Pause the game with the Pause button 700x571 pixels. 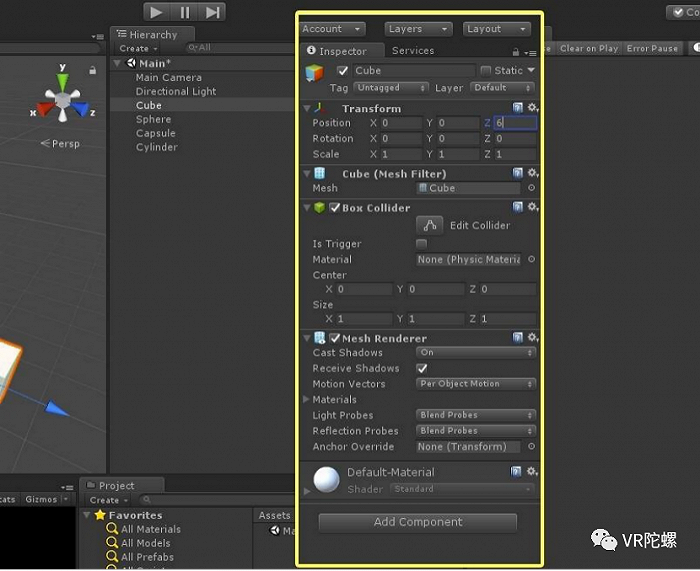(x=185, y=12)
